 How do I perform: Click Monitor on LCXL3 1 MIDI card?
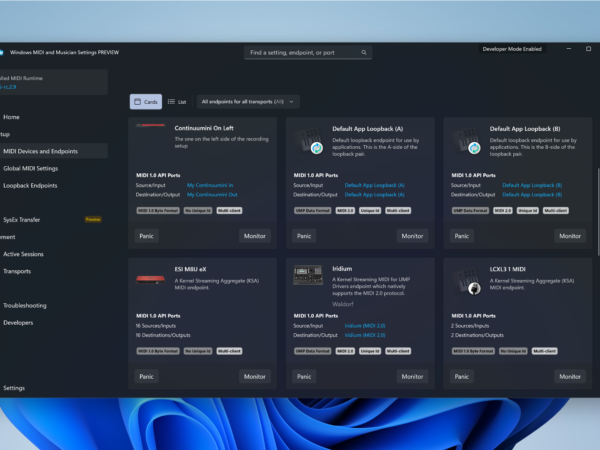coord(570,377)
